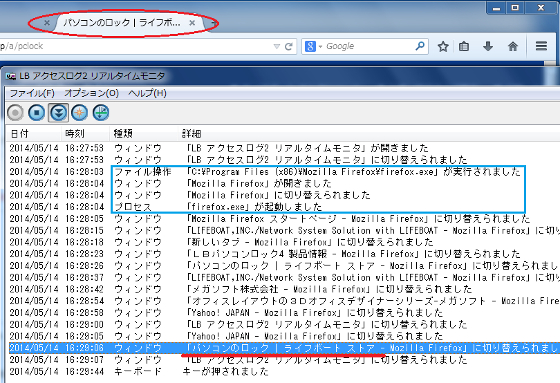Select 16:29:00 LB アクセスログ2 row
560x383 pixels.
click(x=284, y=324)
